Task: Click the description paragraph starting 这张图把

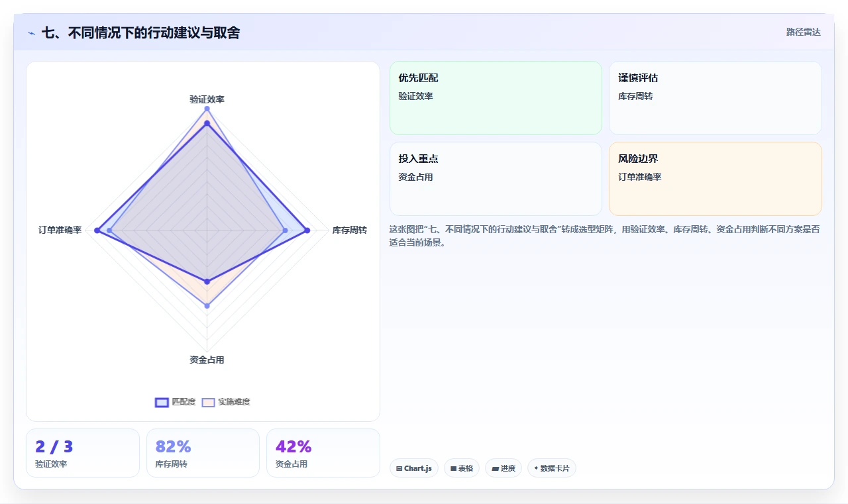Action: pyautogui.click(x=604, y=236)
